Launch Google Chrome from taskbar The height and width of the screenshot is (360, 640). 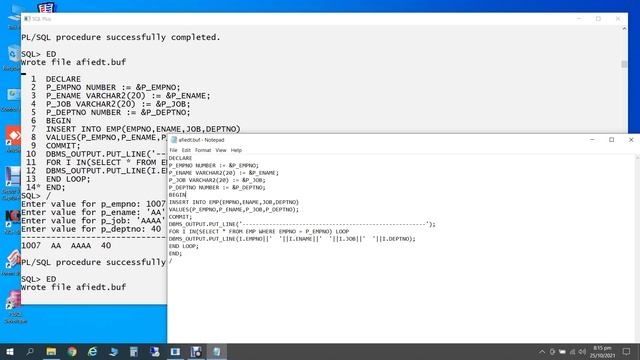click(x=72, y=351)
